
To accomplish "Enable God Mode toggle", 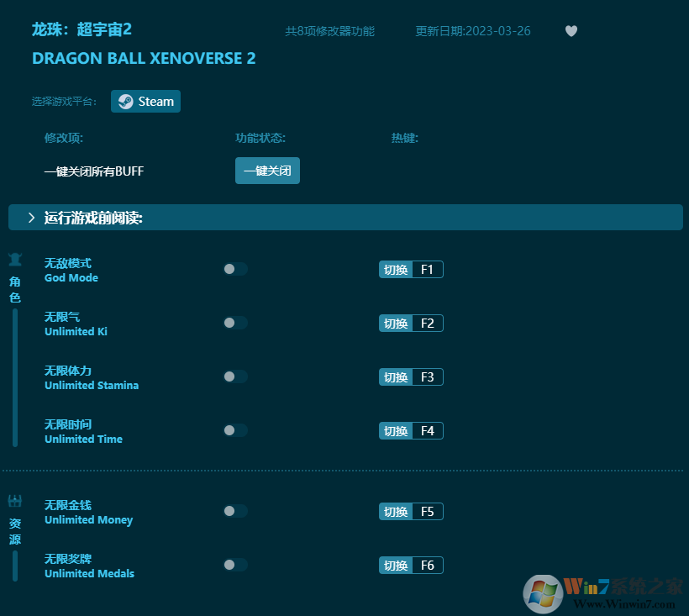I will [234, 269].
